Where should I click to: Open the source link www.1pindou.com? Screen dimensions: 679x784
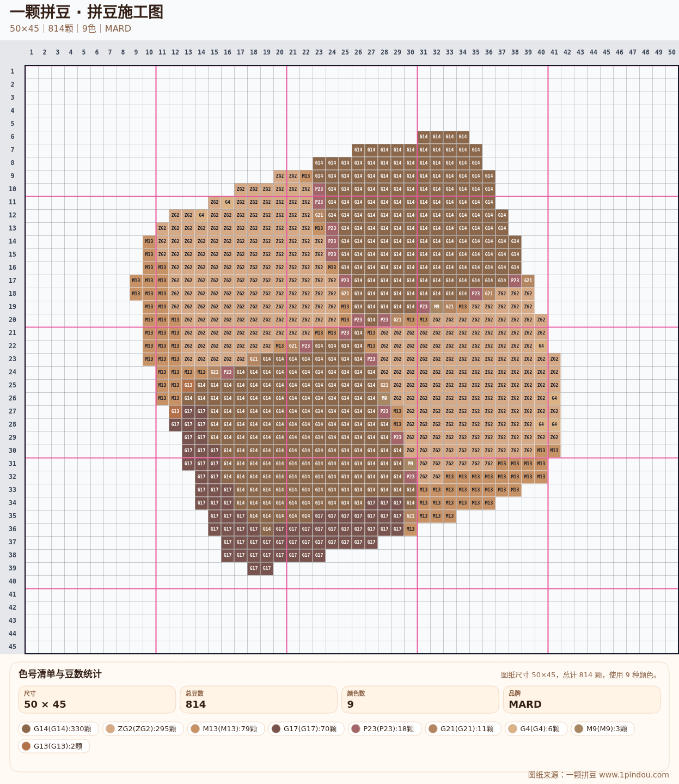(634, 775)
